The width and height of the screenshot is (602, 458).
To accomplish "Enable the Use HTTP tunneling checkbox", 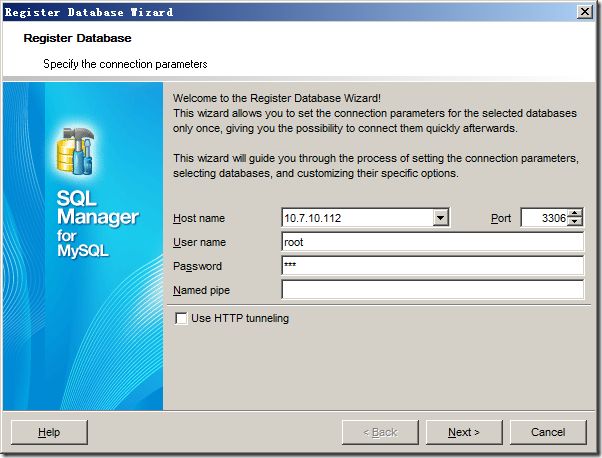I will coord(181,318).
